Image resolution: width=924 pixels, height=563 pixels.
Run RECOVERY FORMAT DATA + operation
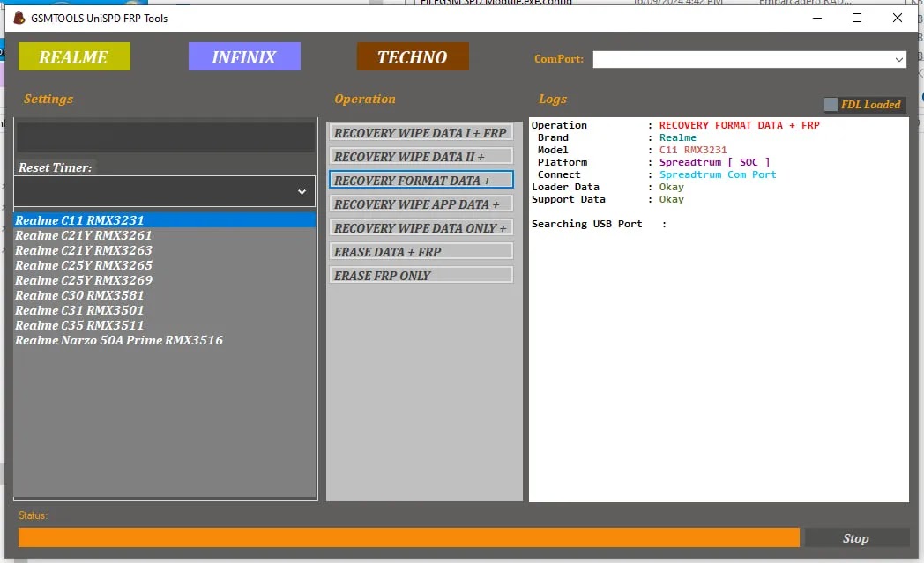(x=421, y=181)
